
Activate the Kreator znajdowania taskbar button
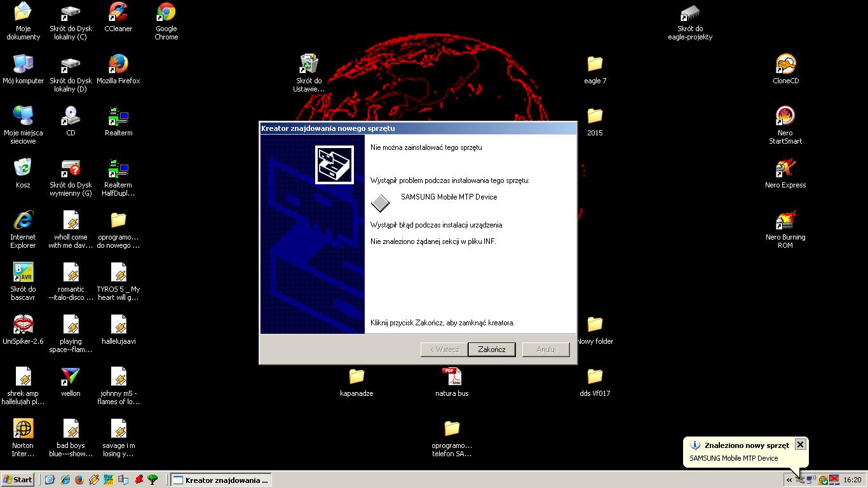(220, 480)
